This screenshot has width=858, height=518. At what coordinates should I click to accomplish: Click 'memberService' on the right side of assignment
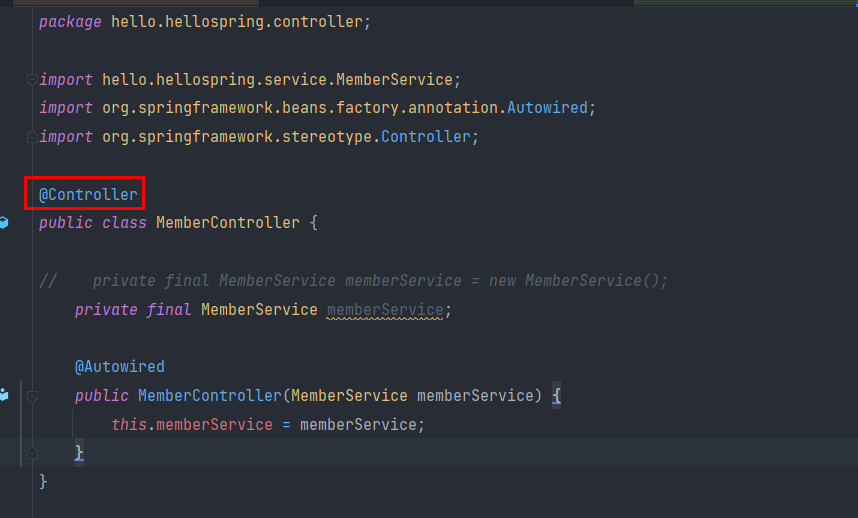358,424
